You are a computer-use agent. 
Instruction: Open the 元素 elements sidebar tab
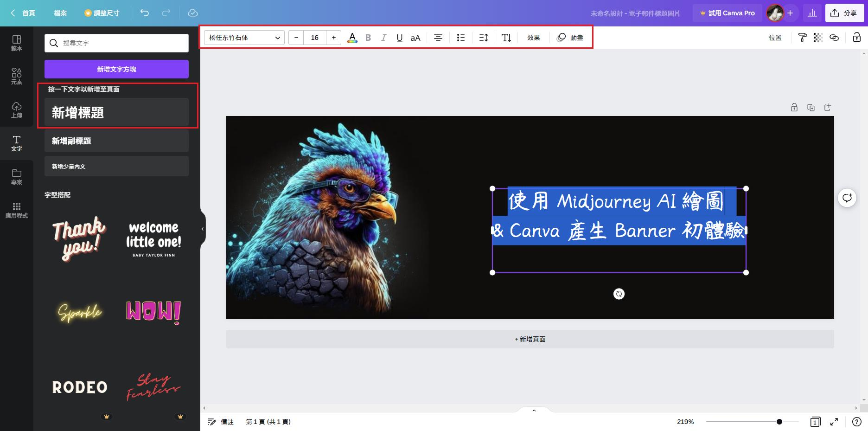tap(17, 77)
